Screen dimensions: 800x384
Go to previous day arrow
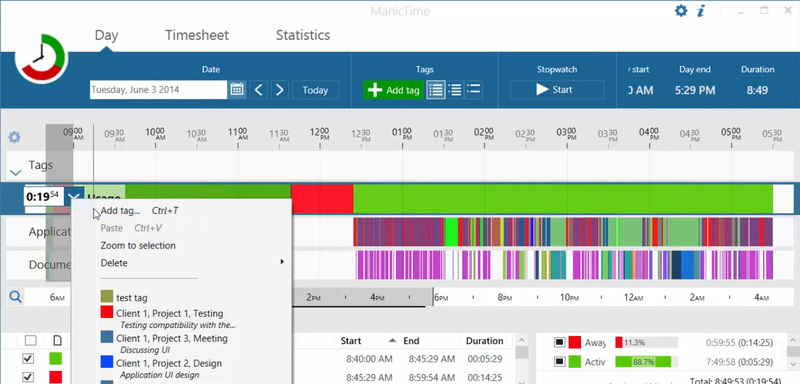[259, 90]
